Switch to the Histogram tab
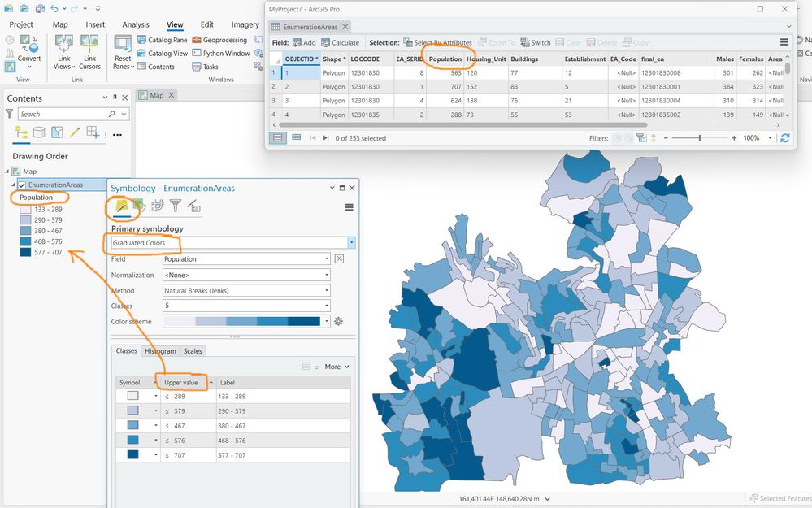Image resolution: width=812 pixels, height=508 pixels. tap(160, 351)
